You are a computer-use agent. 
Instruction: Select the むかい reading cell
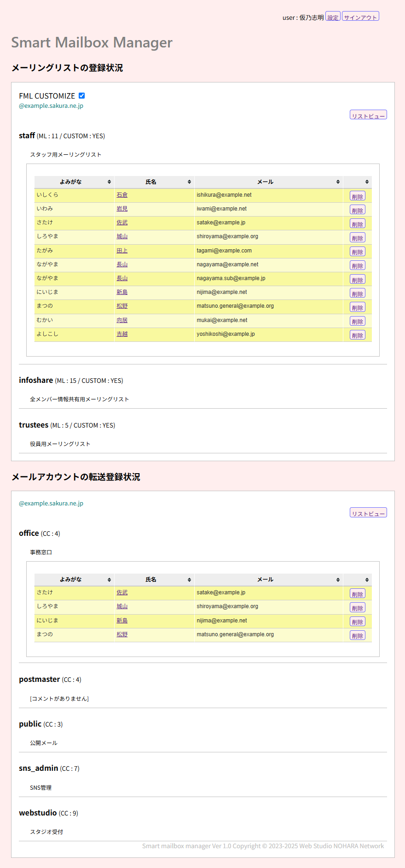click(74, 321)
